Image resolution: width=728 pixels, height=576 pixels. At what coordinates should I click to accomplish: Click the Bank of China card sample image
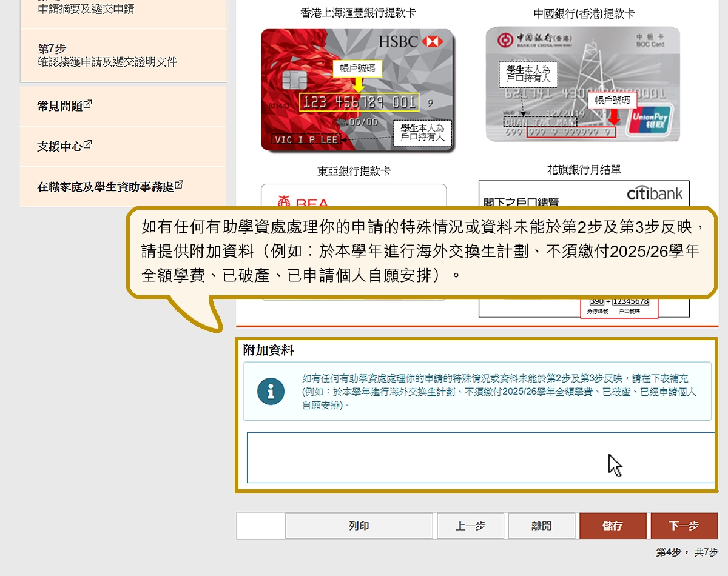(582, 84)
